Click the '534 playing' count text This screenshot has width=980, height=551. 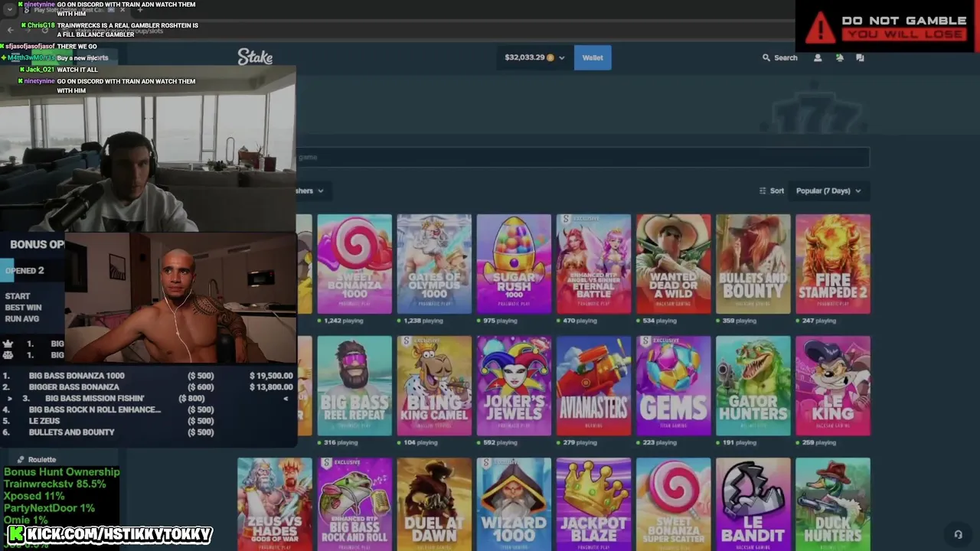[x=660, y=321]
